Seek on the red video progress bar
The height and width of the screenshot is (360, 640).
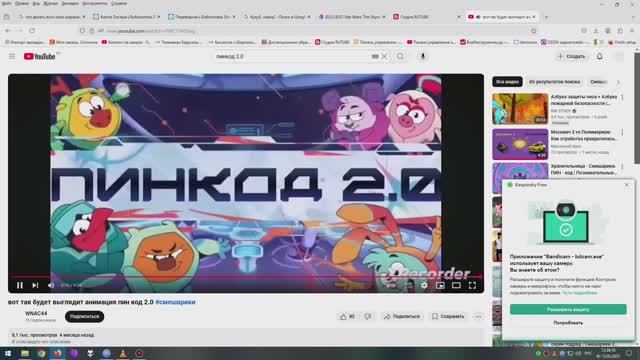coord(246,277)
